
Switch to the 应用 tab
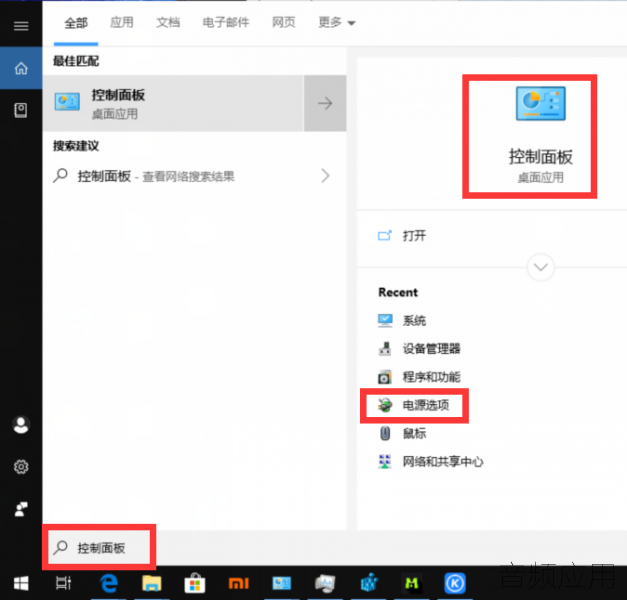click(122, 22)
